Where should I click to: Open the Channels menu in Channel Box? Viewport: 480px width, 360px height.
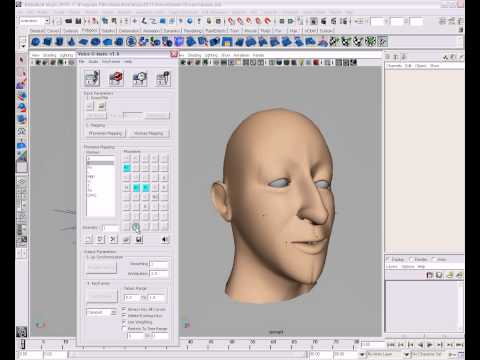coord(395,66)
